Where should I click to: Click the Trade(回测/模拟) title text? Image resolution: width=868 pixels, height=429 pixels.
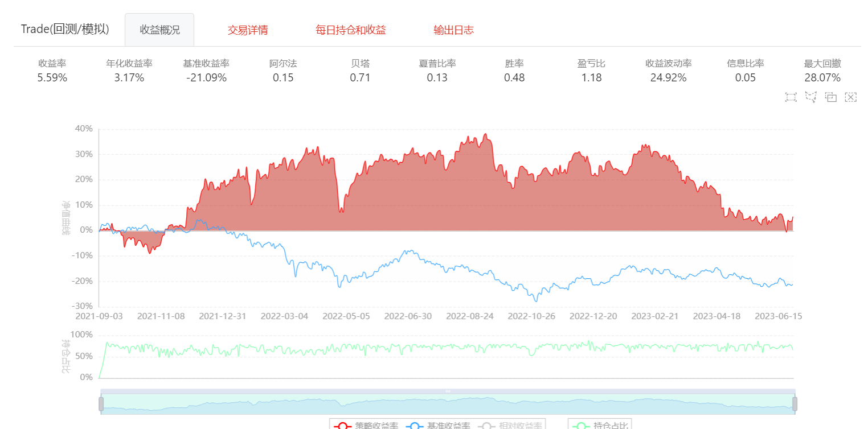(x=65, y=30)
